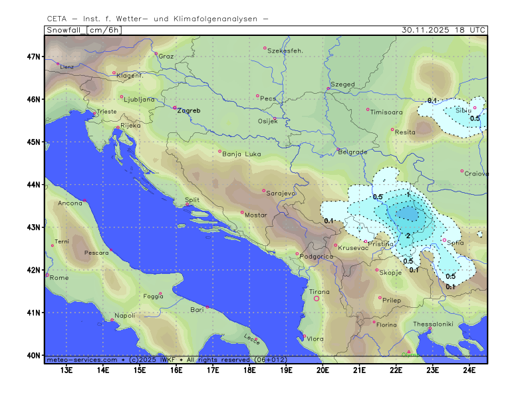The image size is (532, 399).
Task: Click the Snowfall cm/6h label box
Action: (83, 30)
